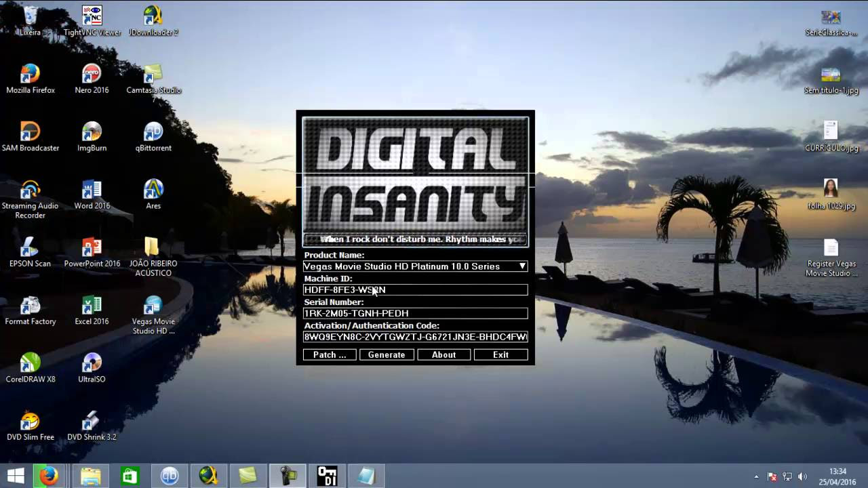Click the Serial Number field
The width and height of the screenshot is (868, 488).
[x=415, y=313]
